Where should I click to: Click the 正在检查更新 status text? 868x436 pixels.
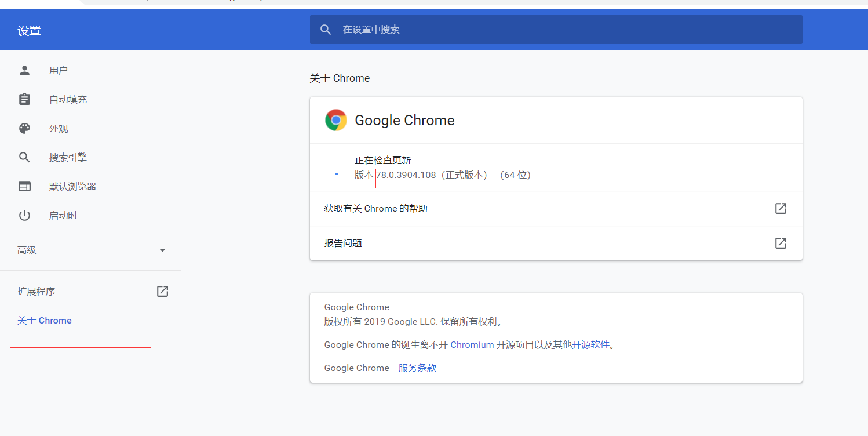pos(382,160)
